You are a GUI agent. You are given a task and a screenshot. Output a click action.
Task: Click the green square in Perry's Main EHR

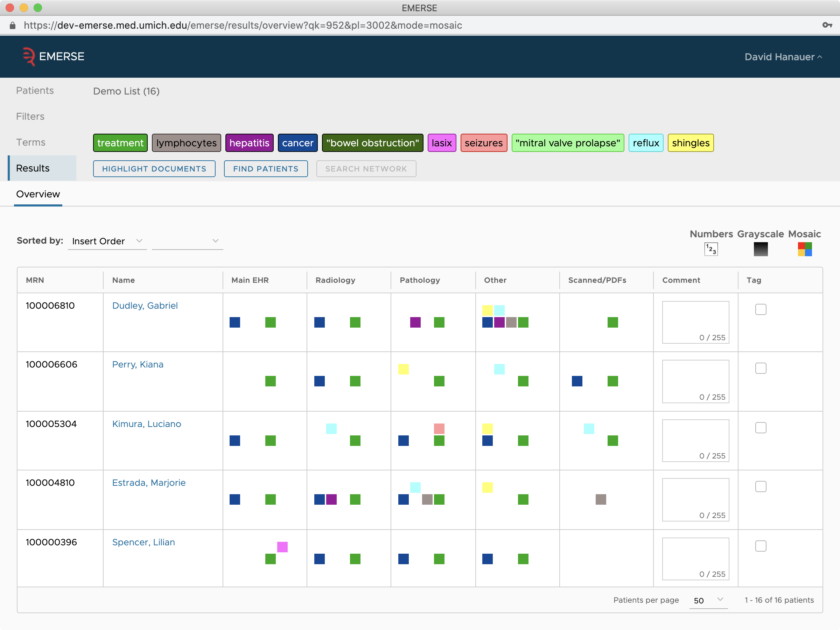coord(271,381)
